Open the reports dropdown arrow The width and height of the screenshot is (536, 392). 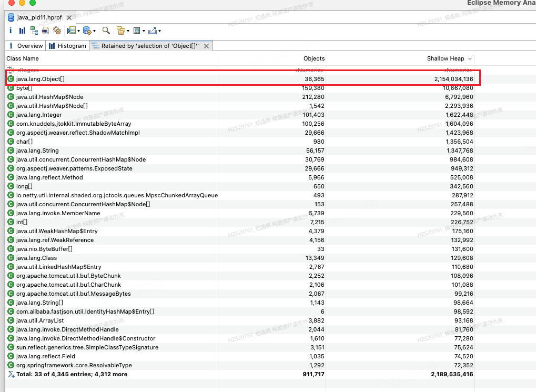(x=78, y=31)
